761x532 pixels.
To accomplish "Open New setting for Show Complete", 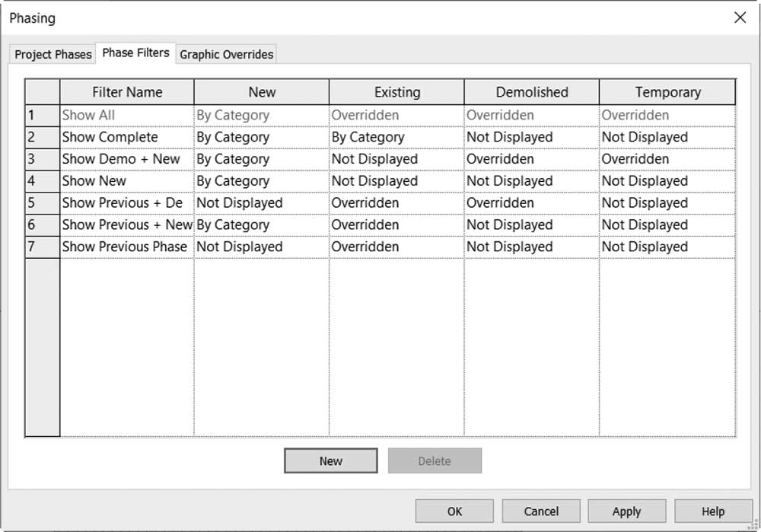I will (x=262, y=137).
